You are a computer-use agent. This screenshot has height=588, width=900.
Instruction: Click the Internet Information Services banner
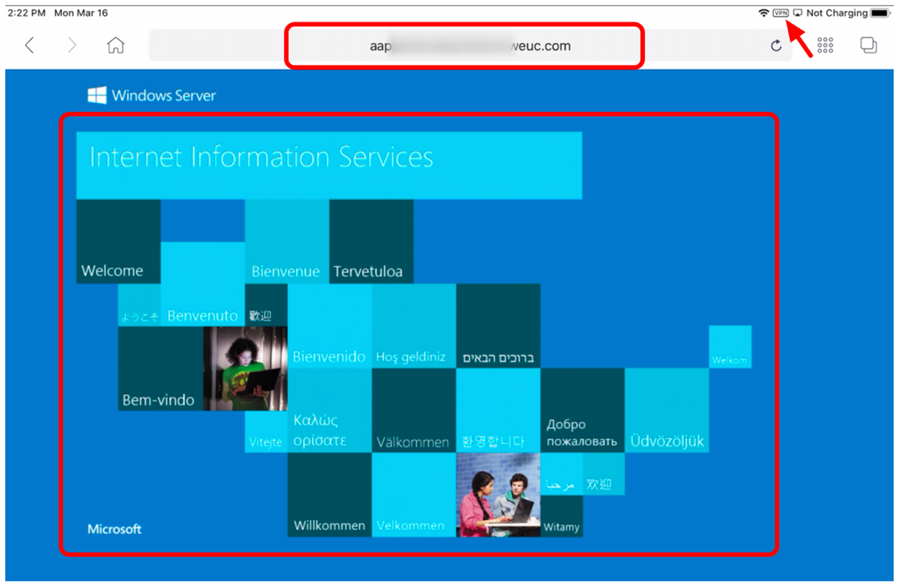(329, 165)
